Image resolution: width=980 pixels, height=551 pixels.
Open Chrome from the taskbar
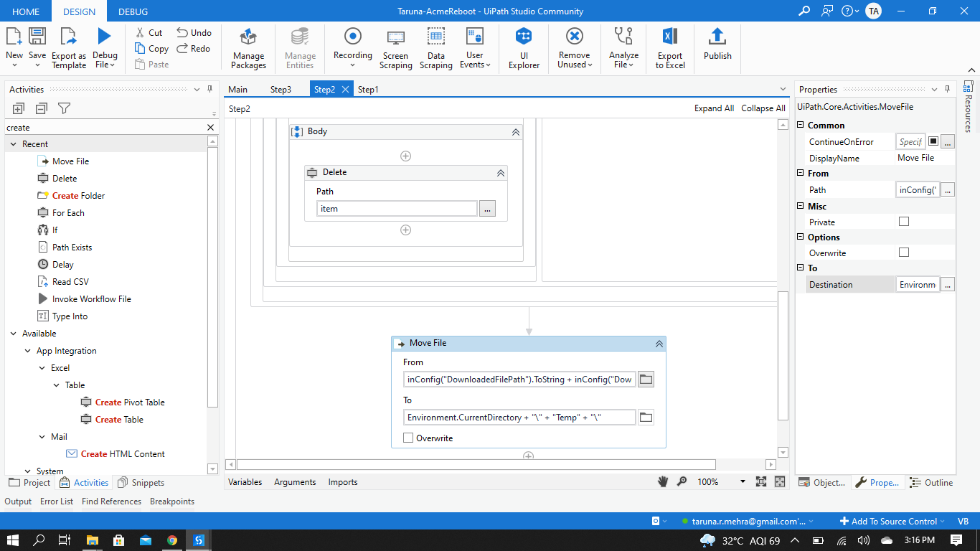click(x=172, y=540)
